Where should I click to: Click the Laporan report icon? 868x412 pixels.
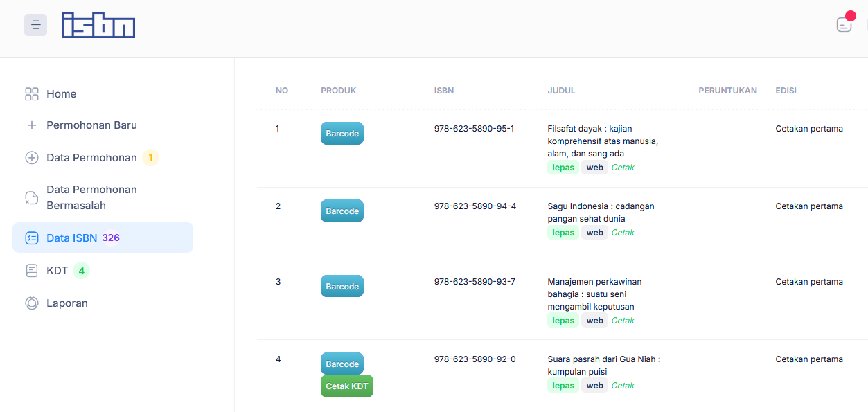tap(31, 303)
